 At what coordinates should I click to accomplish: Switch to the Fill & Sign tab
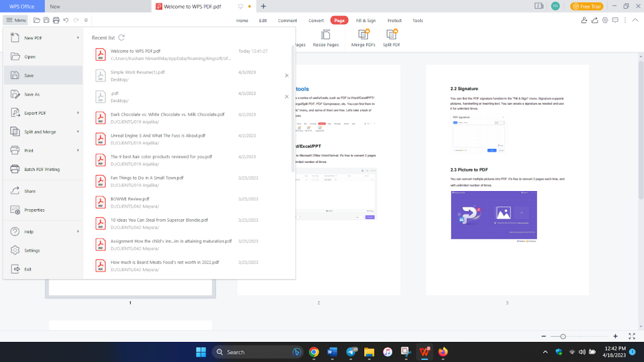tap(366, 21)
